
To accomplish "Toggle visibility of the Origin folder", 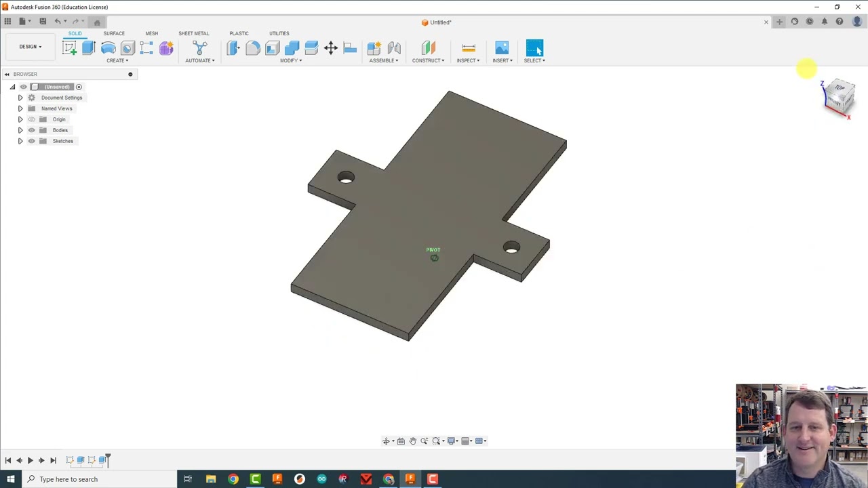I will 31,119.
